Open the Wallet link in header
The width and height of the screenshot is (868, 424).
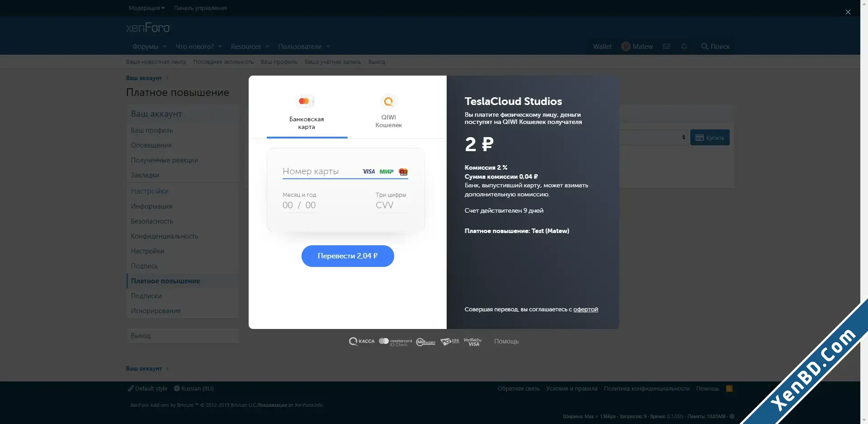[602, 47]
